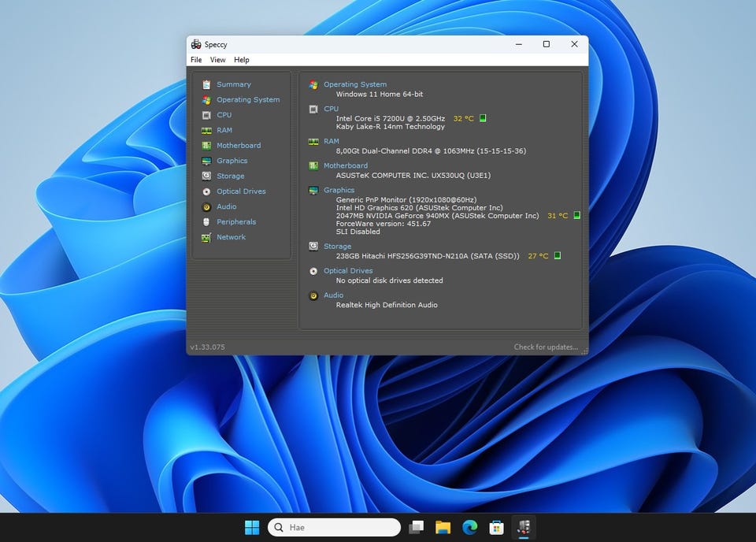756x542 pixels.
Task: Click the taskbar search box
Action: (335, 527)
